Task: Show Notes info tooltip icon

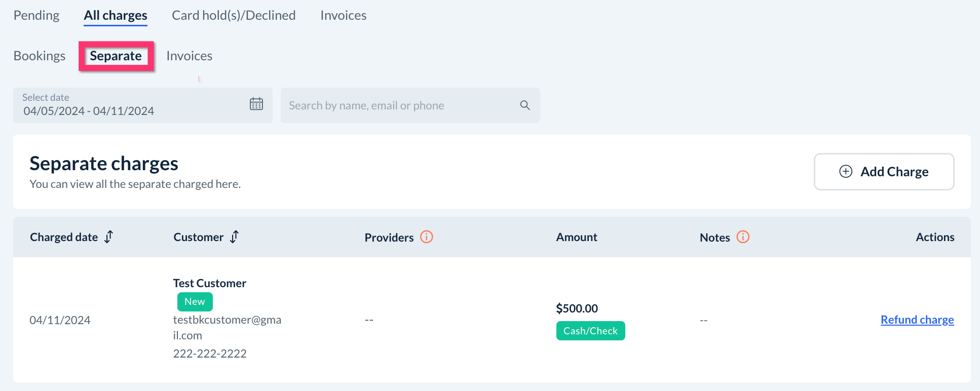Action: tap(743, 237)
